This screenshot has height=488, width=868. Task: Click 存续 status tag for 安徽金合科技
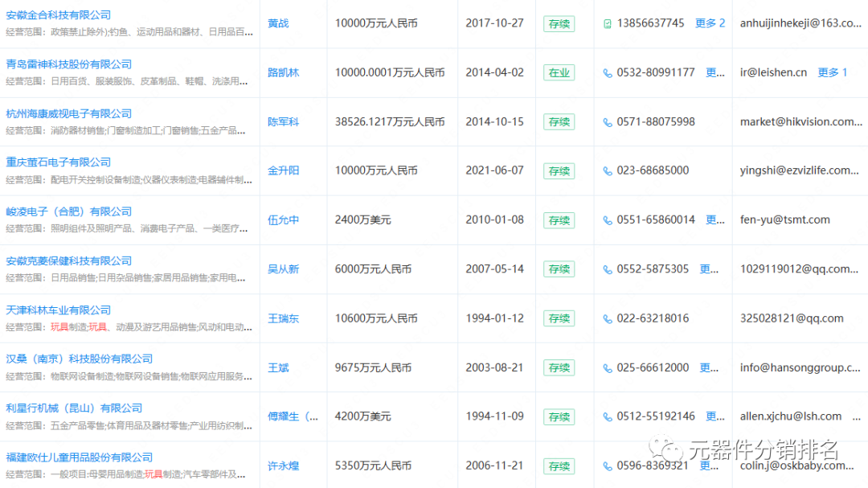tap(559, 24)
